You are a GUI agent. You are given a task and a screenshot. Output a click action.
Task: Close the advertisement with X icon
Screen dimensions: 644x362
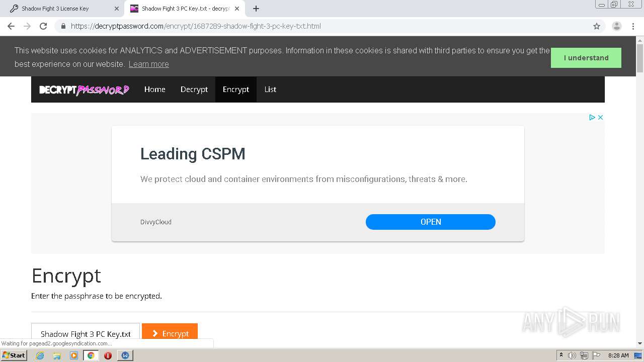point(600,117)
